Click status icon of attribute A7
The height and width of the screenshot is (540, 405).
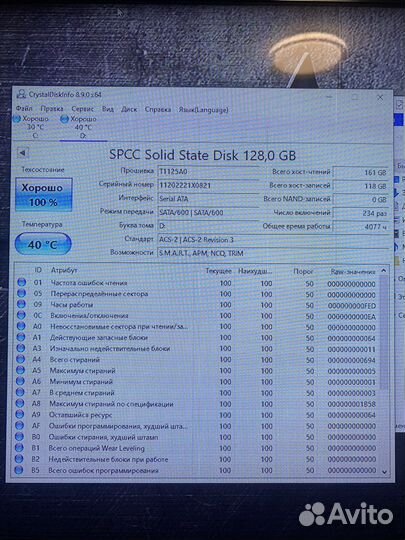(x=20, y=392)
